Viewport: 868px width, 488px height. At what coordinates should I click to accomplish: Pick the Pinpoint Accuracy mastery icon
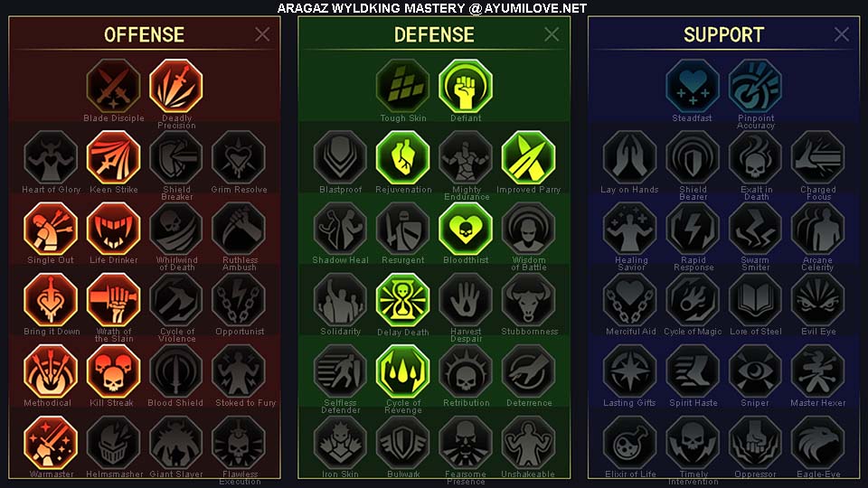point(755,87)
